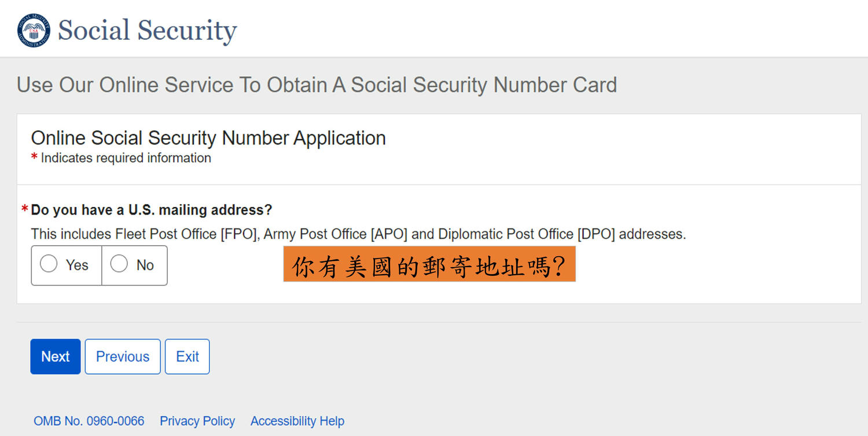Continue with the blue Next button
The width and height of the screenshot is (868, 436).
click(56, 356)
